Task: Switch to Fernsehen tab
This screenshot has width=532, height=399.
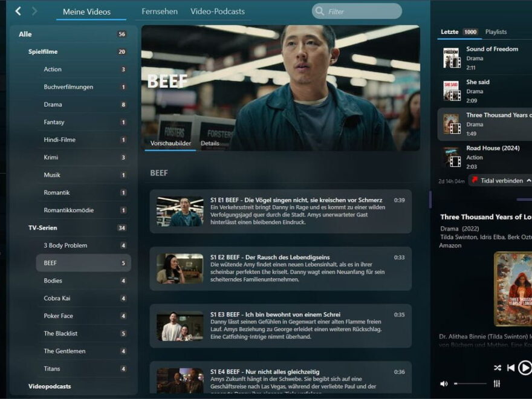Action: click(160, 11)
